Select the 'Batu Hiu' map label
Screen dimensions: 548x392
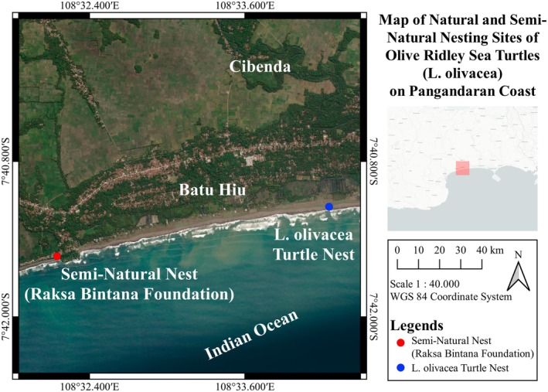213,190
